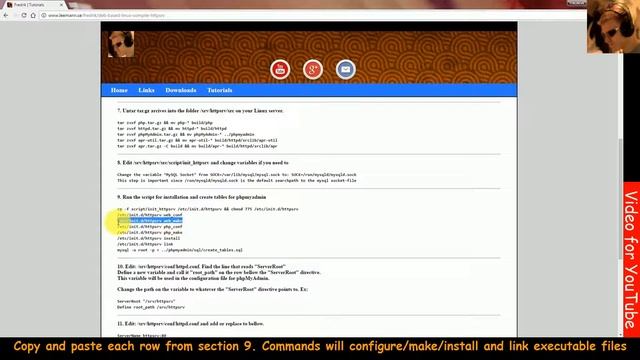Click the 'tar zxvf phpMyAdmin.tar.gz' command line
Viewport: 640px width, 360px height.
[186, 134]
